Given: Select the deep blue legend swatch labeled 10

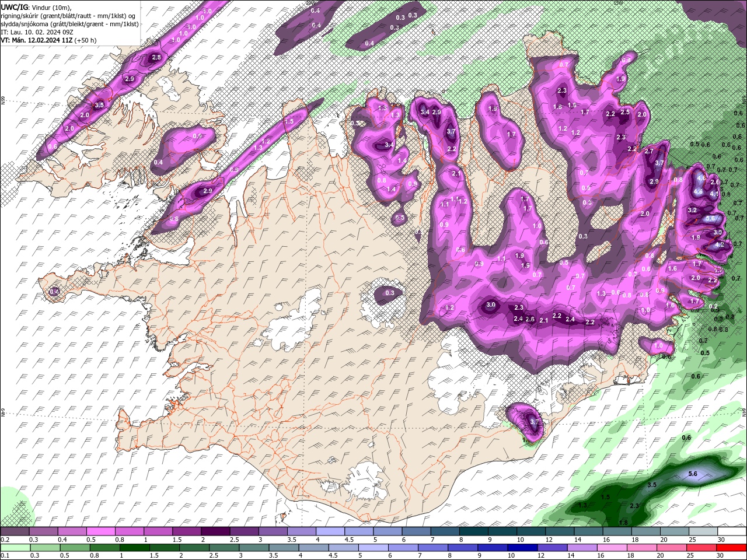Looking at the screenshot, I should point(523,548).
